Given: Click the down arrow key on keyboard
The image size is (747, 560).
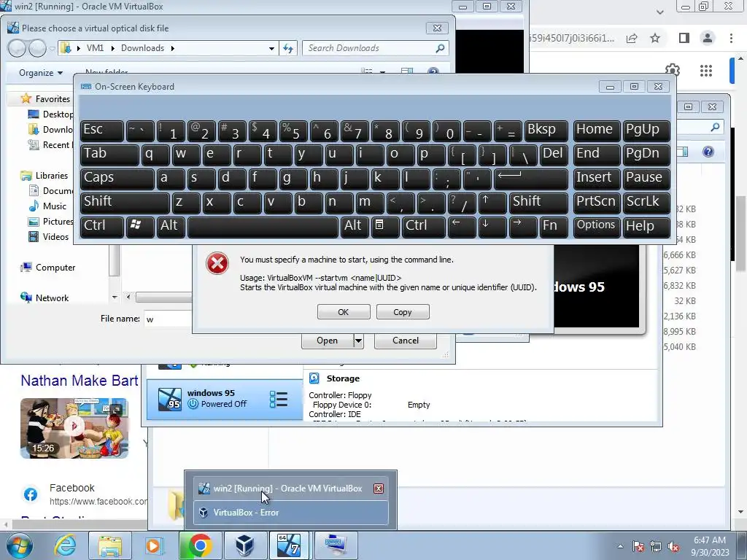Looking at the screenshot, I should click(x=492, y=227).
